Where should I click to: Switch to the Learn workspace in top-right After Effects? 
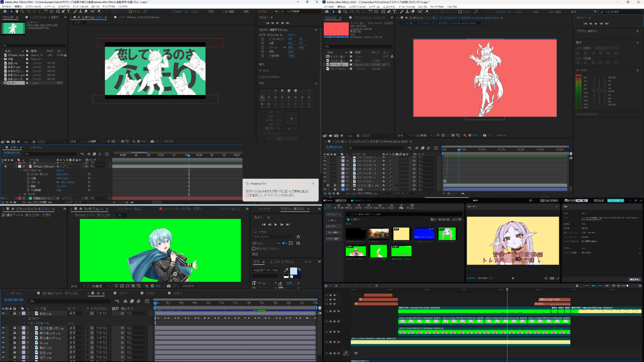[x=536, y=12]
